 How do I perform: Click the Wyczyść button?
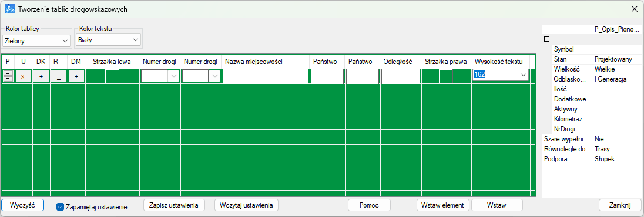point(22,205)
